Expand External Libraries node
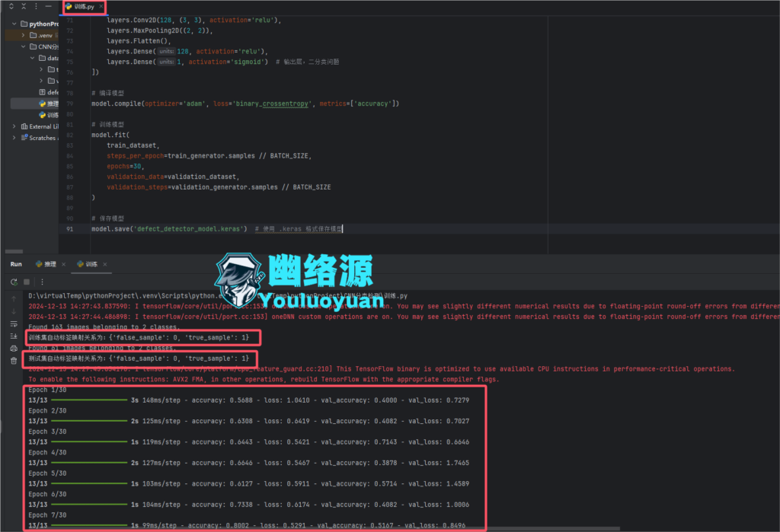The image size is (780, 532). tap(14, 126)
